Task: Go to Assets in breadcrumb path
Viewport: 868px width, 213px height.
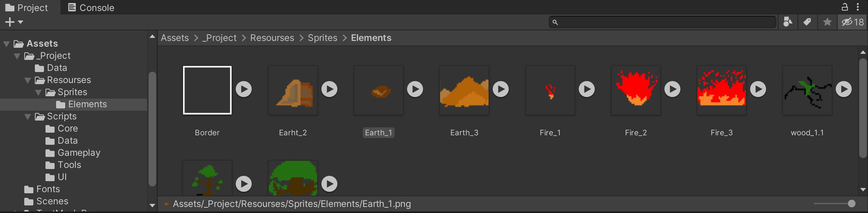Action: (175, 38)
